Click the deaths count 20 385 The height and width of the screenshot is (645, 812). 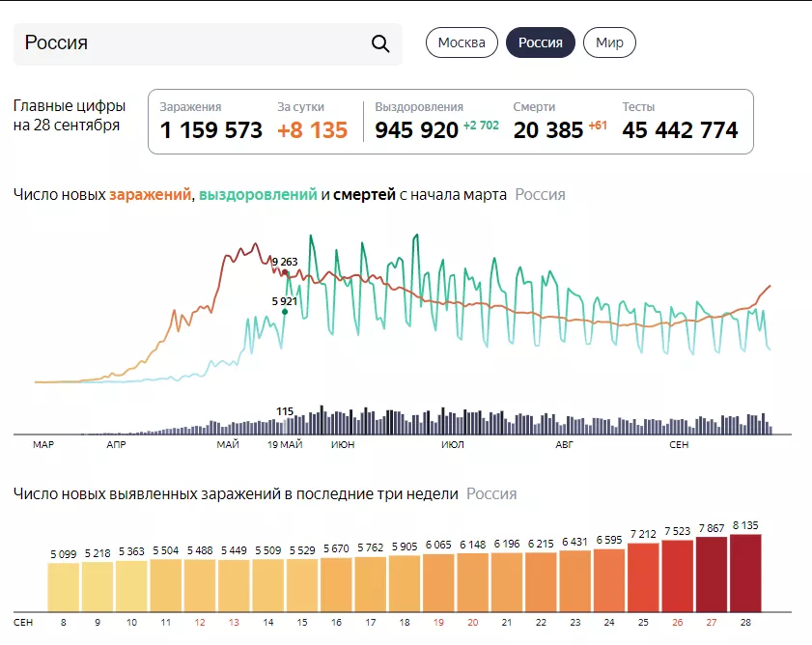[x=548, y=130]
